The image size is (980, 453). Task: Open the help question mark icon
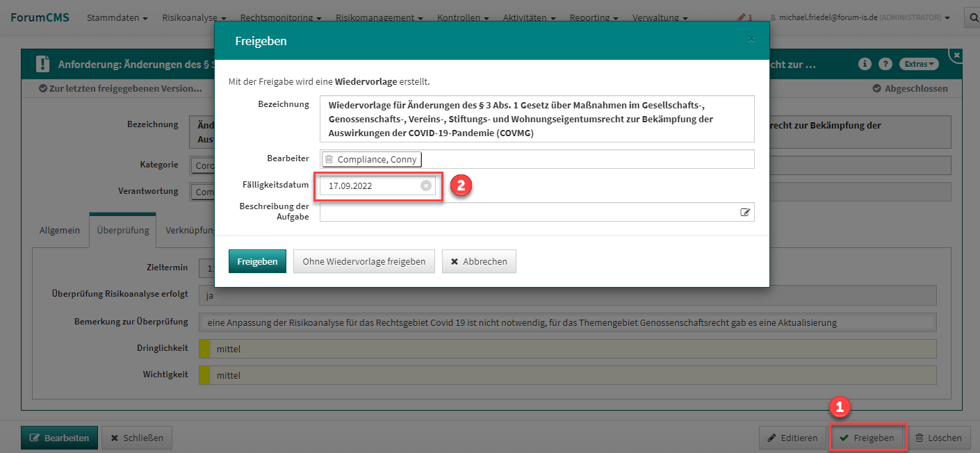click(885, 64)
